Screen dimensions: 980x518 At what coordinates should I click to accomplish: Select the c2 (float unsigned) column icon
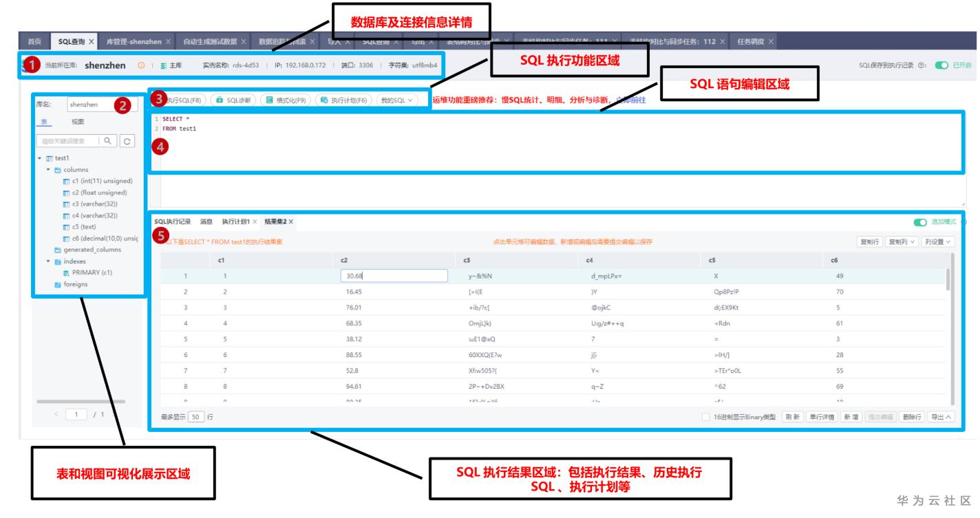click(x=66, y=193)
